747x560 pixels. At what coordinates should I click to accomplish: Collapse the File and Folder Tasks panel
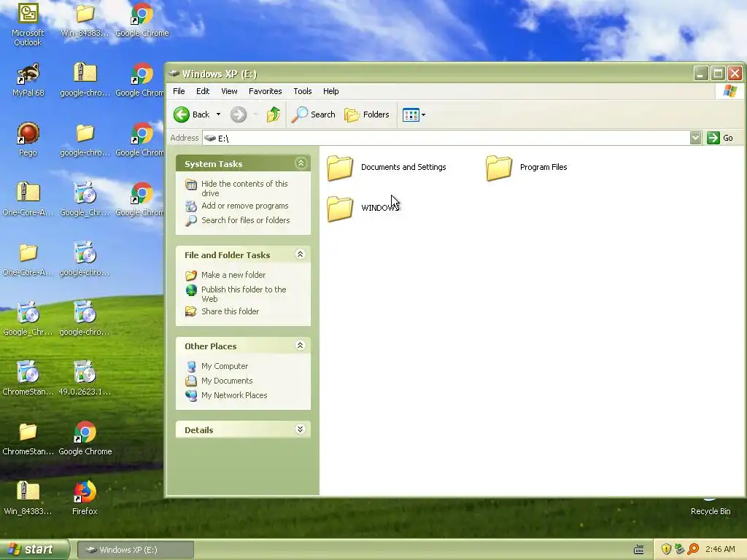[300, 254]
